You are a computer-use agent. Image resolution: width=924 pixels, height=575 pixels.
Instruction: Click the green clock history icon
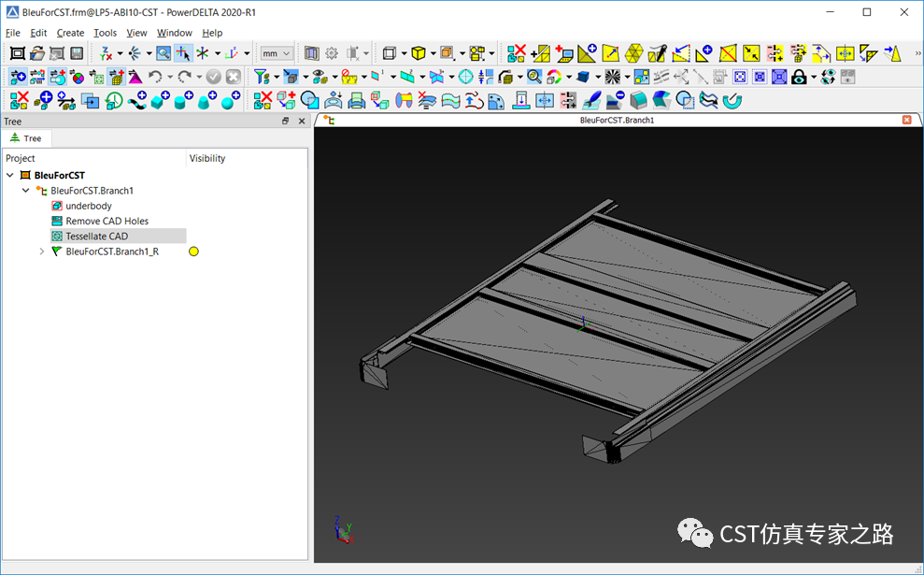113,100
